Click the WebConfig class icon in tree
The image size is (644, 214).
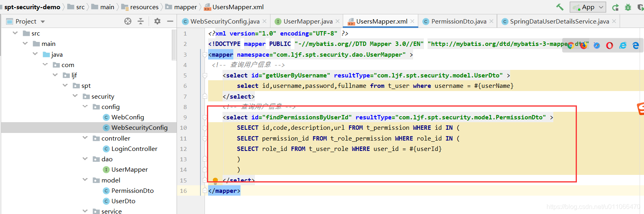point(106,117)
